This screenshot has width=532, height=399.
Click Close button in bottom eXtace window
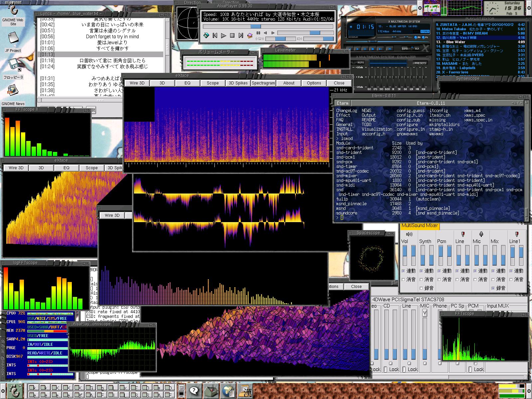(x=356, y=287)
